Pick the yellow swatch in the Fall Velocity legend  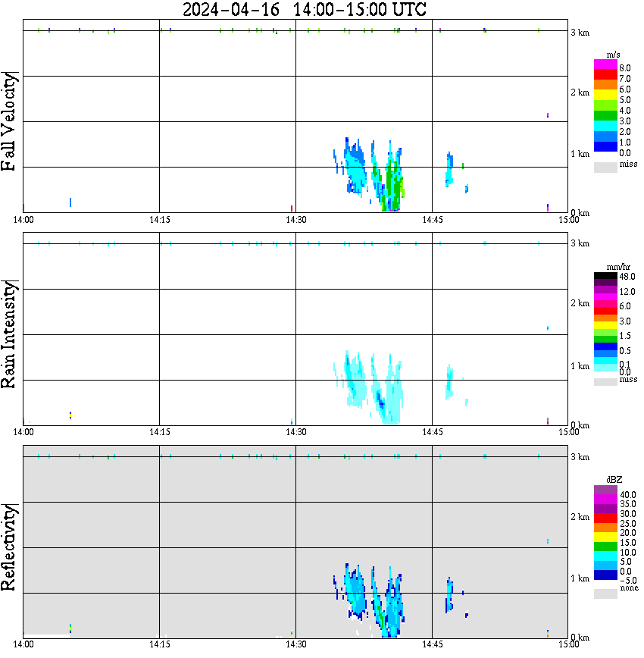[605, 96]
